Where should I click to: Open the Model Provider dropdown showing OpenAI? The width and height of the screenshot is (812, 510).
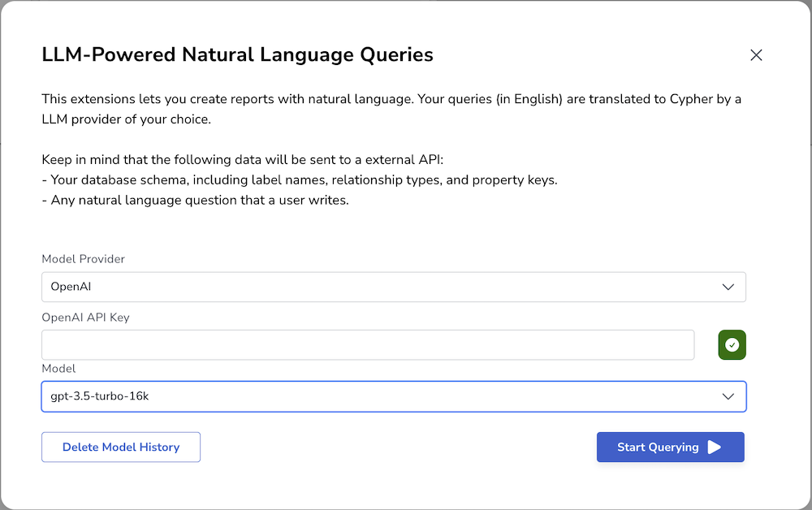pos(394,287)
